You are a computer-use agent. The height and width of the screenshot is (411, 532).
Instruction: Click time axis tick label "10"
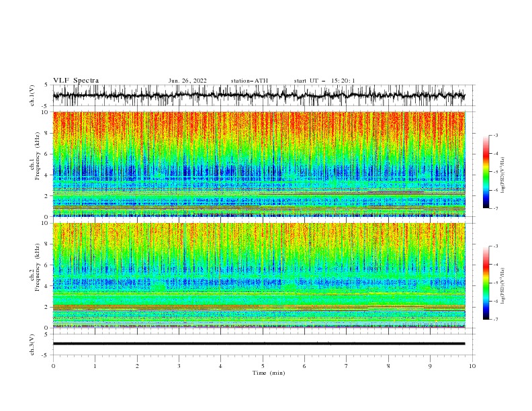click(472, 366)
